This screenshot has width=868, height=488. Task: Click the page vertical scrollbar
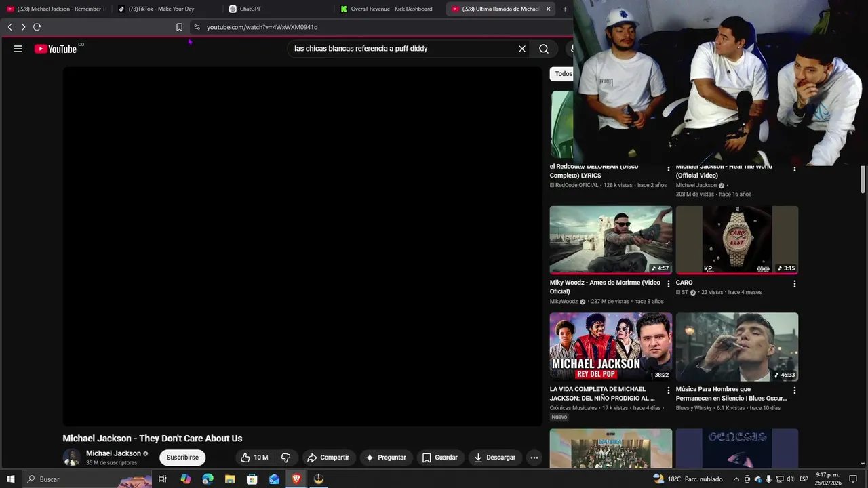point(863,179)
